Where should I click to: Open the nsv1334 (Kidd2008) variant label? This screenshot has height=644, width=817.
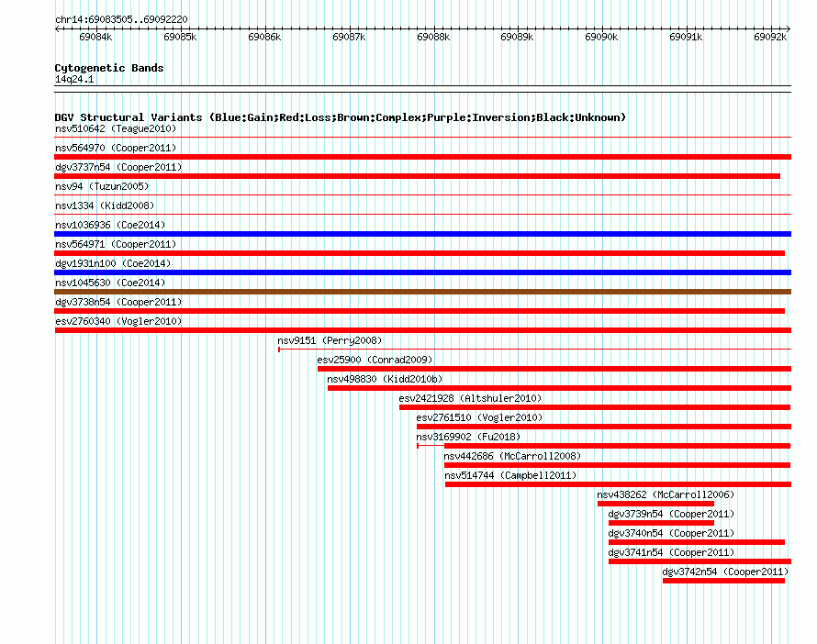coord(105,205)
